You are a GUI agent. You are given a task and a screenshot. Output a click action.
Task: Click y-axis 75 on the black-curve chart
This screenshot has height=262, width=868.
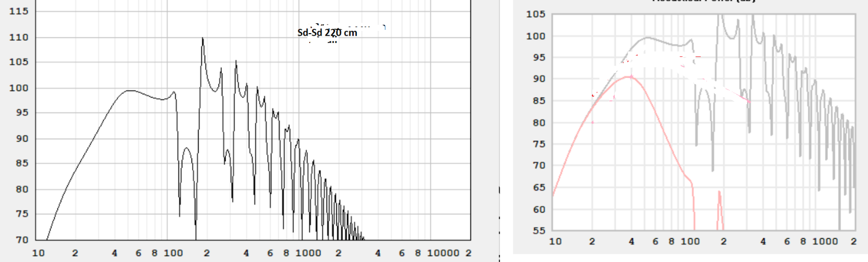[22, 214]
